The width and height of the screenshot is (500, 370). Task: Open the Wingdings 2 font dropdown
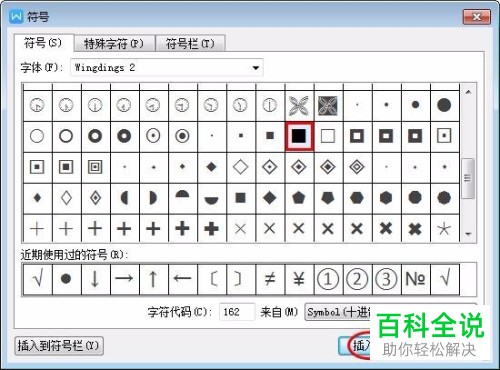167,68
